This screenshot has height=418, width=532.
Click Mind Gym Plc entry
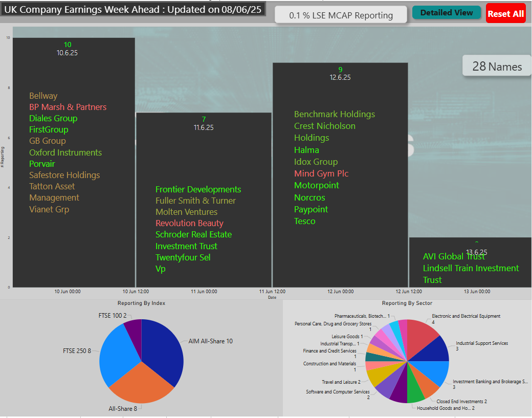(x=321, y=173)
